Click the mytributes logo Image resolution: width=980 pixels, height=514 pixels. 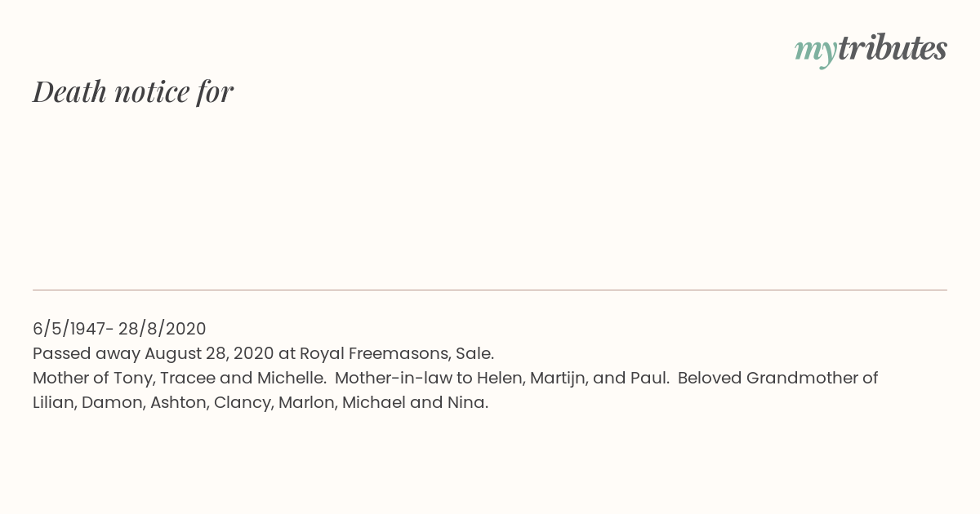871,50
